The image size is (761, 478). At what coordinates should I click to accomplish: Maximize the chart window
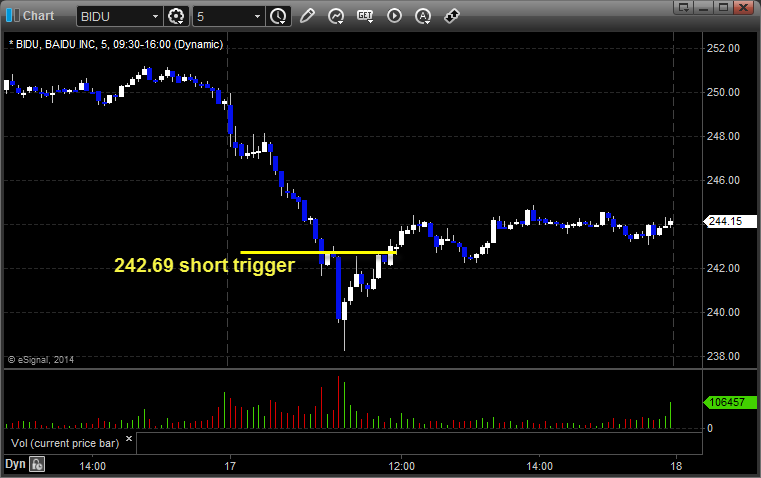(724, 7)
